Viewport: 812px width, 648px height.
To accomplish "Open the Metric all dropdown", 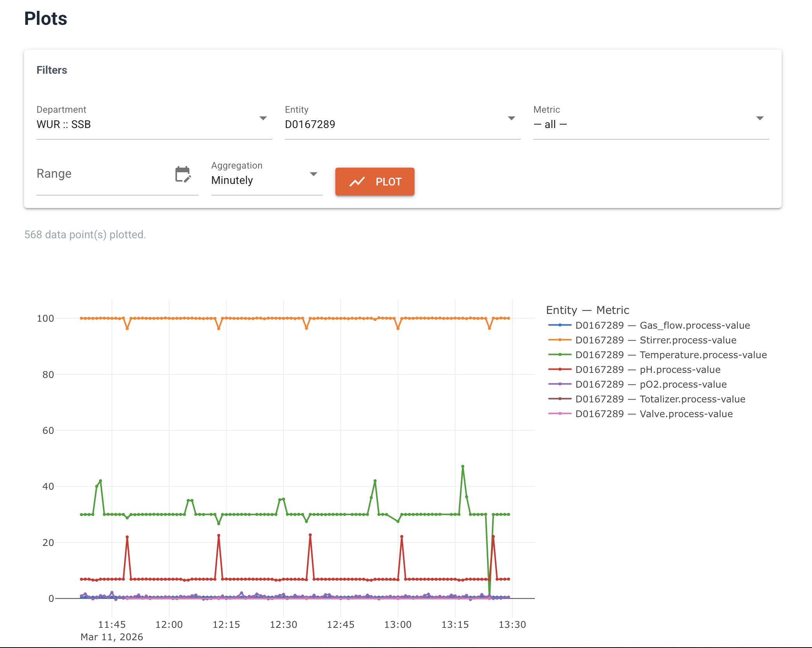I will [651, 124].
